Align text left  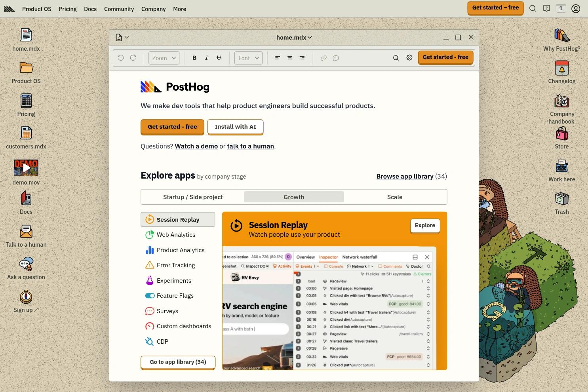coord(278,58)
